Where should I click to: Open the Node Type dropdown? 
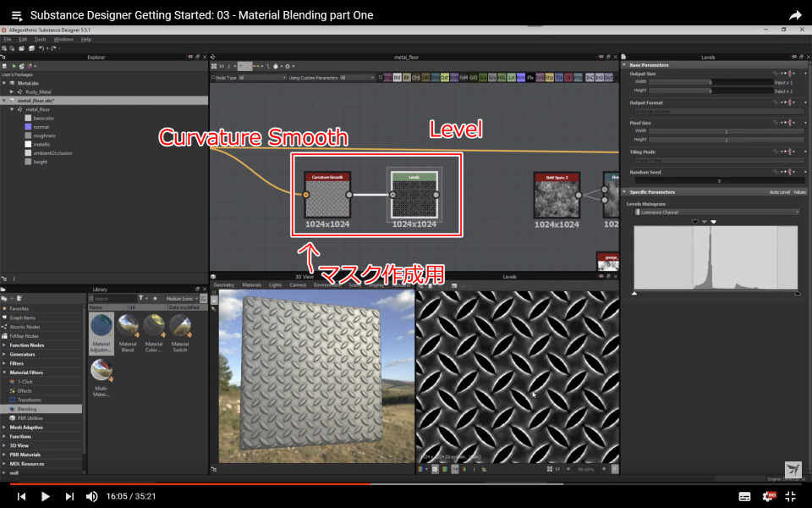262,78
